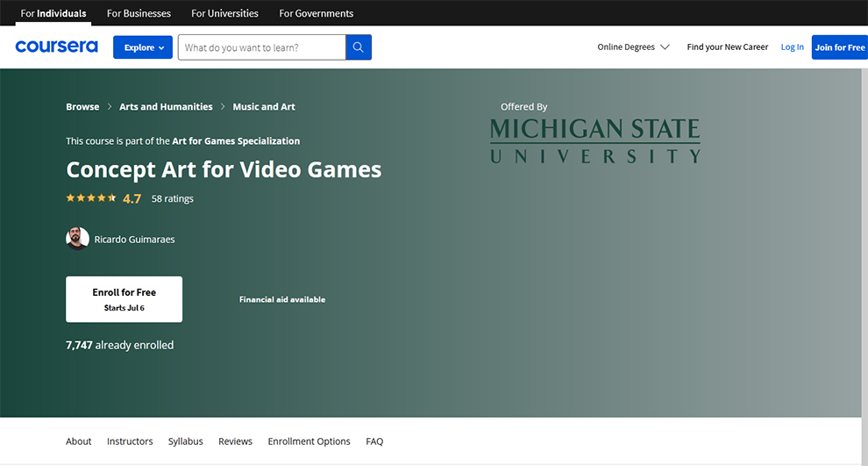
Task: Go to the For Governments tab
Action: point(317,13)
